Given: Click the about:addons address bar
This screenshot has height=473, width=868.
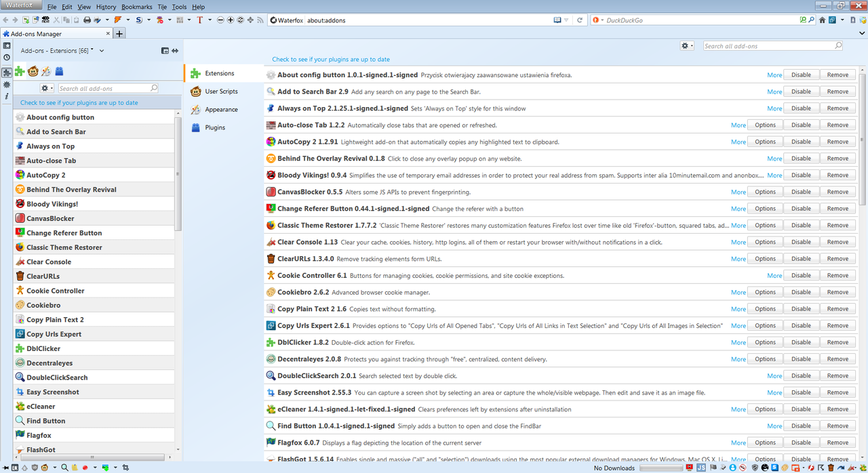Looking at the screenshot, I should pos(427,20).
